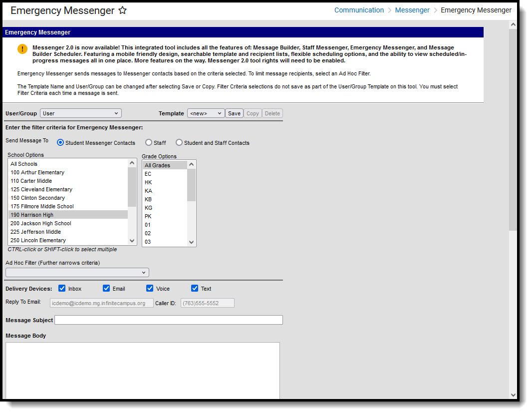This screenshot has height=414, width=532.
Task: Toggle the Voice delivery checkbox
Action: pos(150,288)
